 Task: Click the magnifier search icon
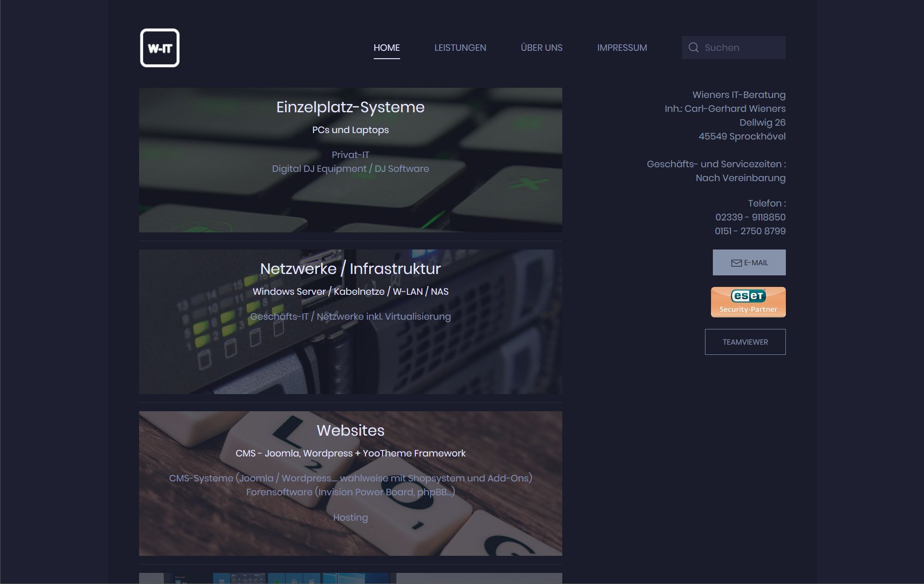pyautogui.click(x=693, y=48)
